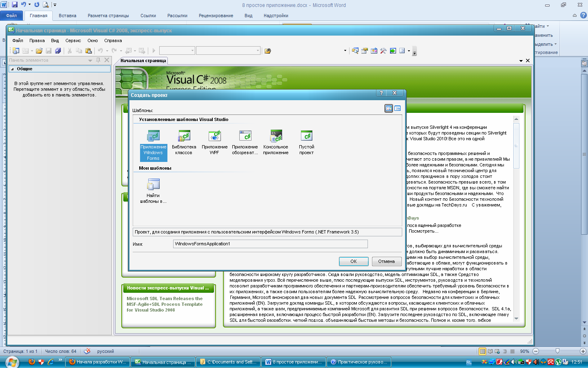Click the find in files icon after the combo boxes
The height and width of the screenshot is (368, 588).
tap(268, 51)
